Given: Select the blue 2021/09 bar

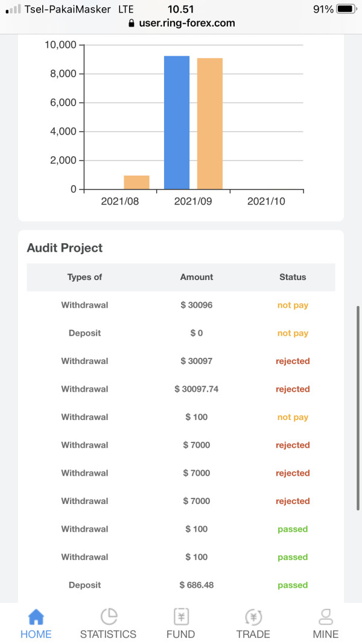Looking at the screenshot, I should click(177, 123).
